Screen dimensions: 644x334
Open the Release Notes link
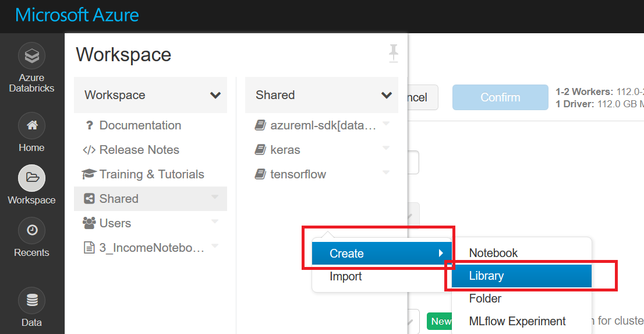tap(139, 150)
